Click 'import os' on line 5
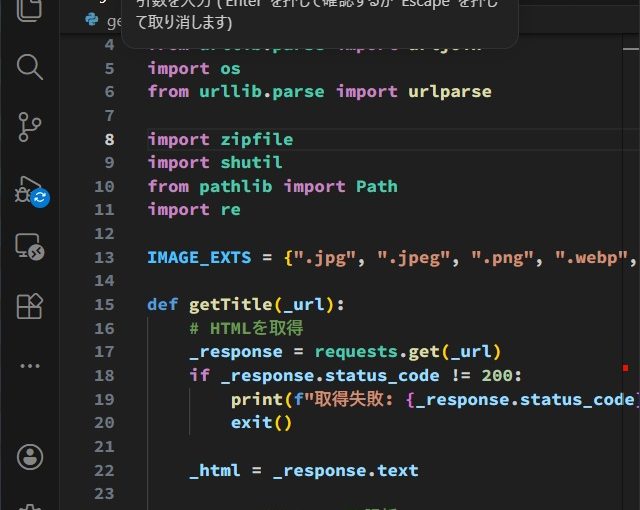The width and height of the screenshot is (640, 510). click(x=194, y=68)
